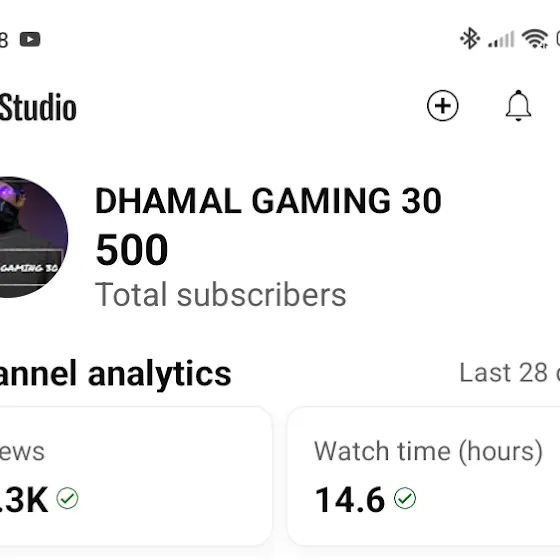The height and width of the screenshot is (560, 560).
Task: Tap the green check beside 14.6
Action: tap(405, 498)
